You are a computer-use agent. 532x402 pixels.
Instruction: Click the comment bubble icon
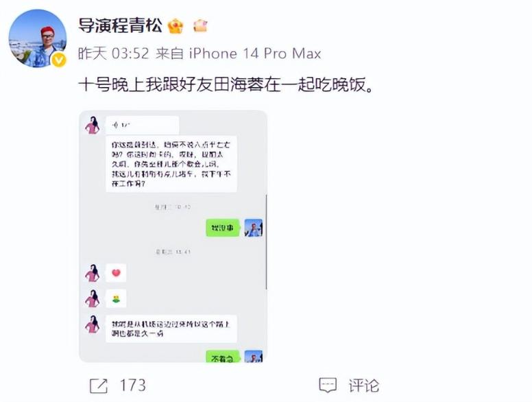[328, 385]
